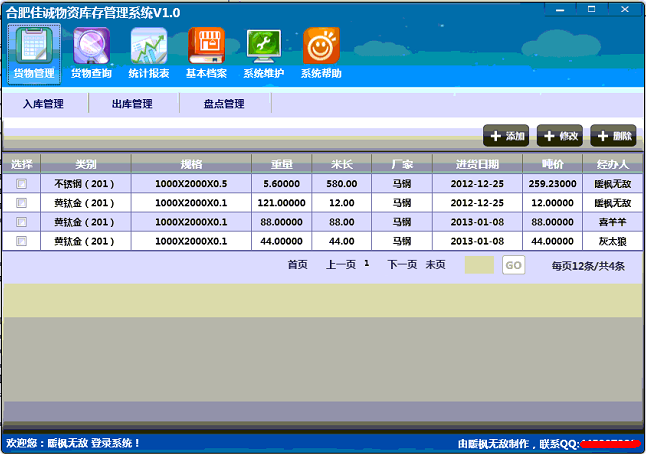This screenshot has width=646, height=454.
Task: Open the 货物管理 module icon
Action: coord(33,46)
